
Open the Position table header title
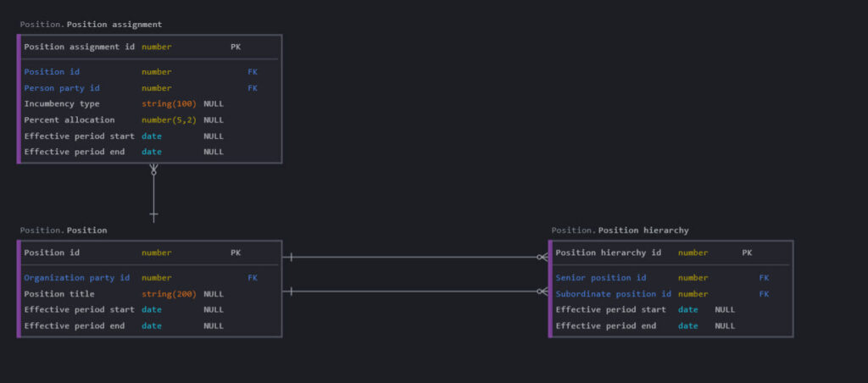[x=64, y=230]
